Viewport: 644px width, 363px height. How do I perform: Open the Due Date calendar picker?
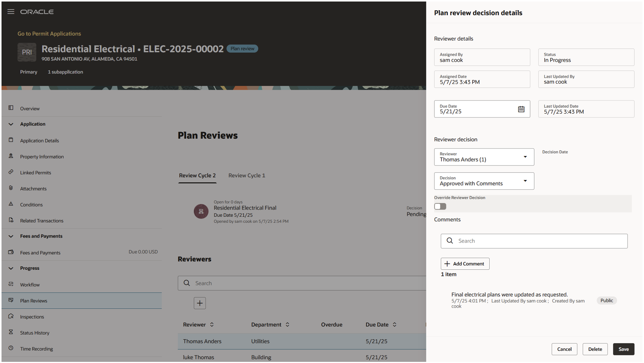(x=521, y=109)
